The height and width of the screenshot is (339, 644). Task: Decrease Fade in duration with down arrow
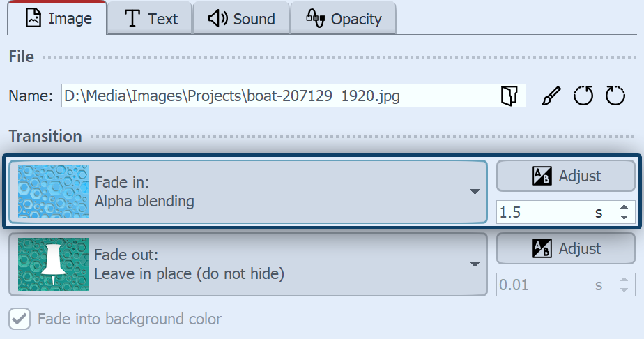click(x=624, y=217)
